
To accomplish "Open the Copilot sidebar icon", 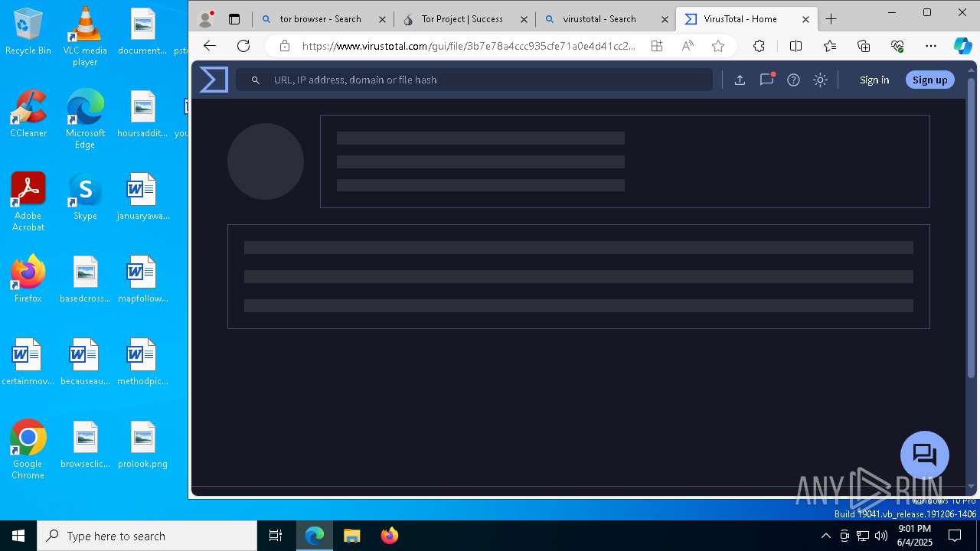I will point(962,46).
